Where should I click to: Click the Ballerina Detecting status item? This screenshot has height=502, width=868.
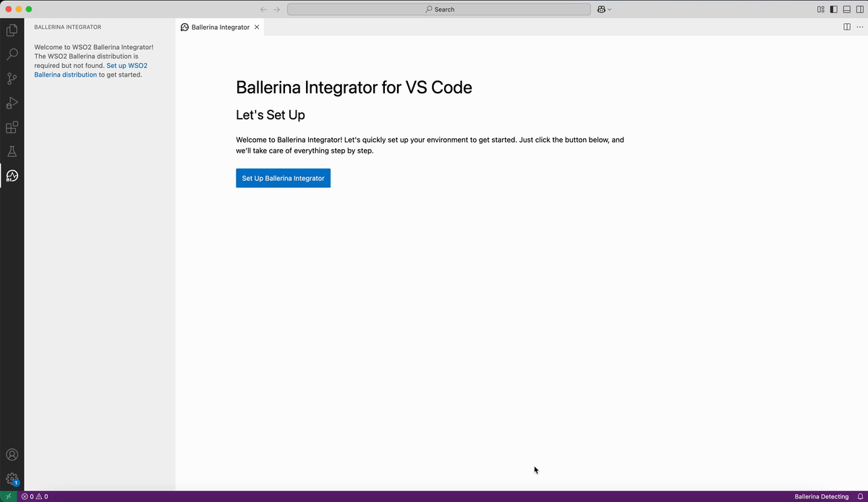[822, 497]
